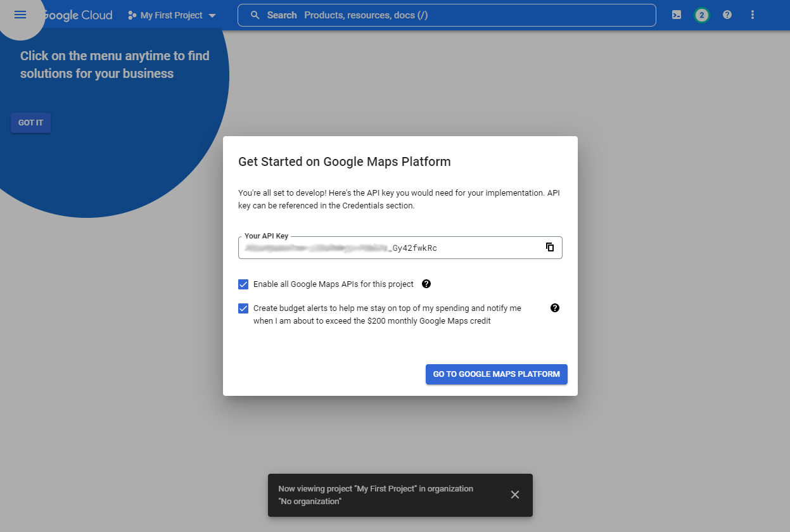Click Go To Google Maps Platform
This screenshot has width=790, height=532.
tap(497, 374)
